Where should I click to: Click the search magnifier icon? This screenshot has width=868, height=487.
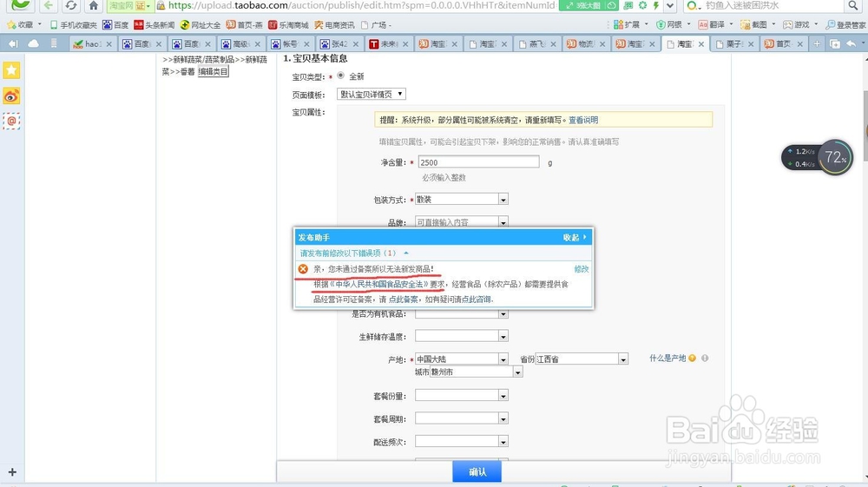[x=852, y=5]
